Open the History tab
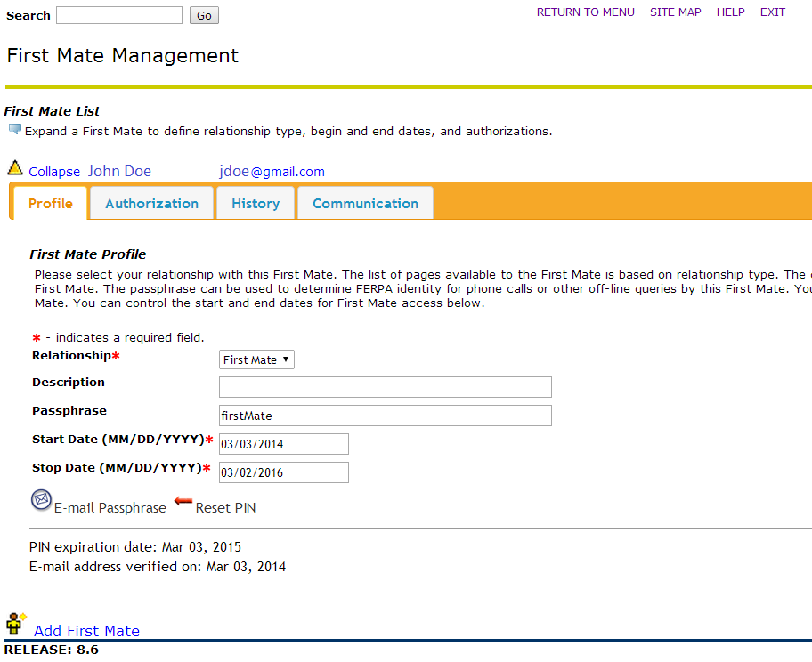The width and height of the screenshot is (812, 662). (256, 204)
